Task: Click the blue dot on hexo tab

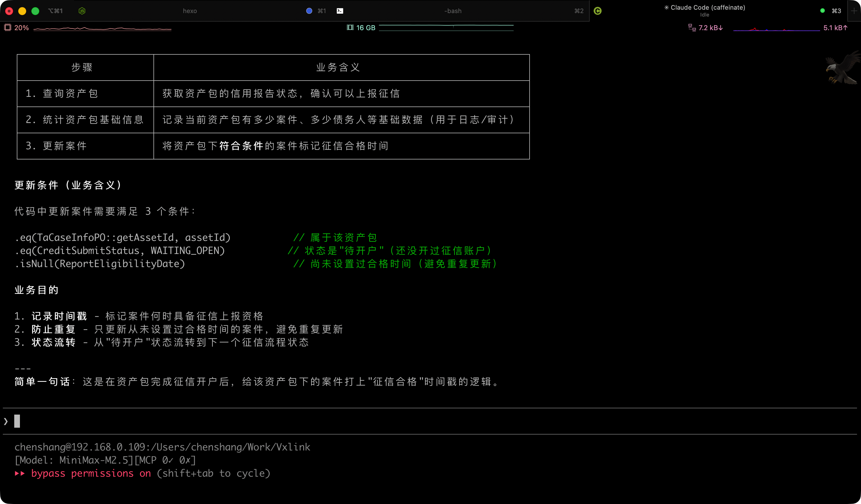Action: click(x=309, y=11)
